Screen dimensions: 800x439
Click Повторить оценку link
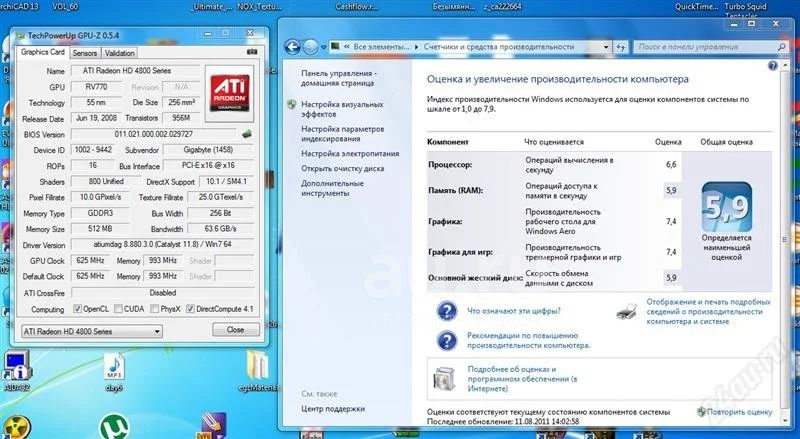[739, 412]
